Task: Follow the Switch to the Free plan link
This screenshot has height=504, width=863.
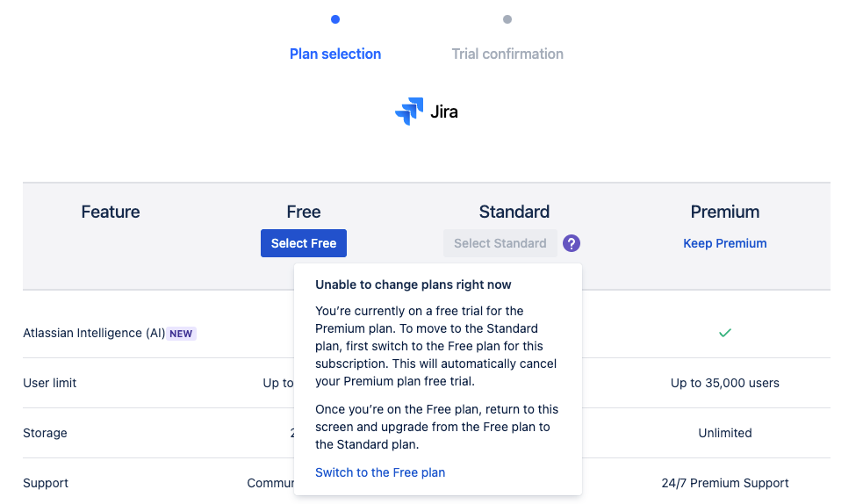Action: [x=380, y=472]
